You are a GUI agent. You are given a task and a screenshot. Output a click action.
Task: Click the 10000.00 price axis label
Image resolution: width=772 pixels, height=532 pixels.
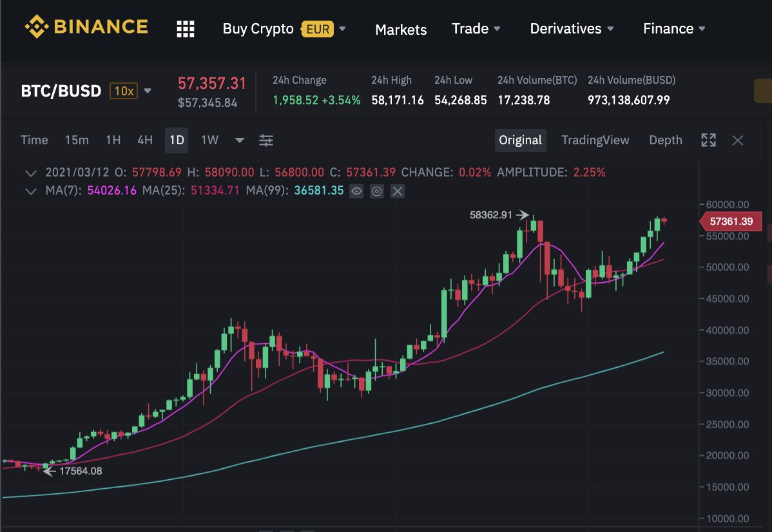click(x=727, y=518)
